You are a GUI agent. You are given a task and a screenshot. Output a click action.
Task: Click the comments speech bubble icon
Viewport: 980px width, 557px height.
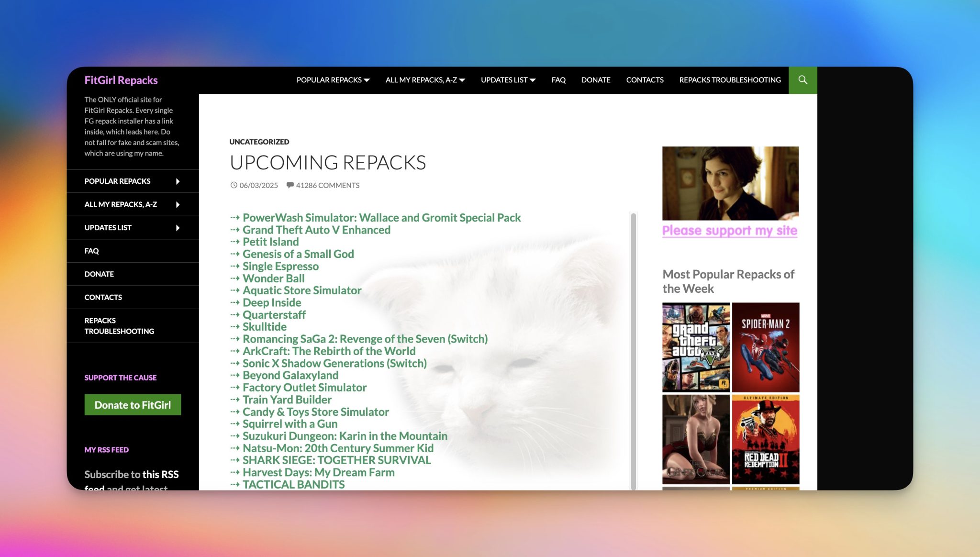290,185
